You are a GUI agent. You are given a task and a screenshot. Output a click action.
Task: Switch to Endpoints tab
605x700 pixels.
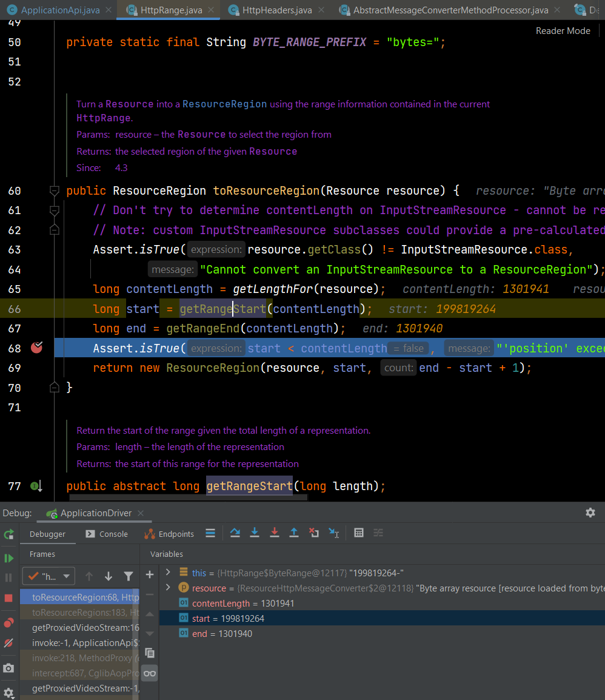click(169, 534)
